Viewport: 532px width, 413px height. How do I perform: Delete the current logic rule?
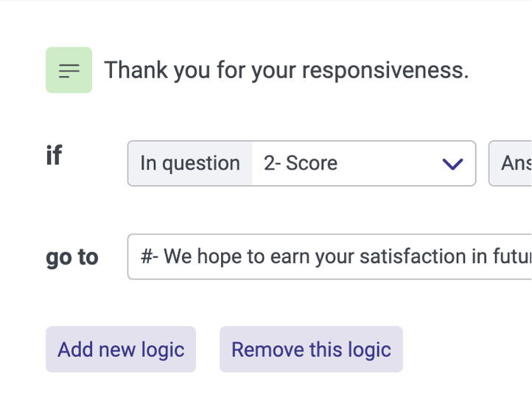pos(311,349)
